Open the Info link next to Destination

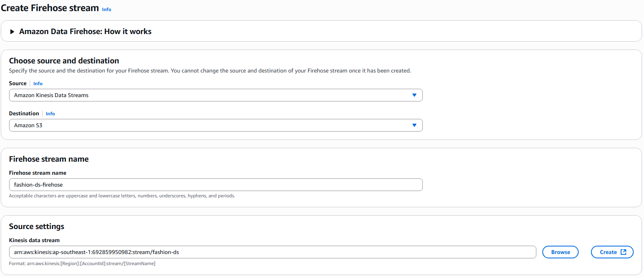pos(50,114)
